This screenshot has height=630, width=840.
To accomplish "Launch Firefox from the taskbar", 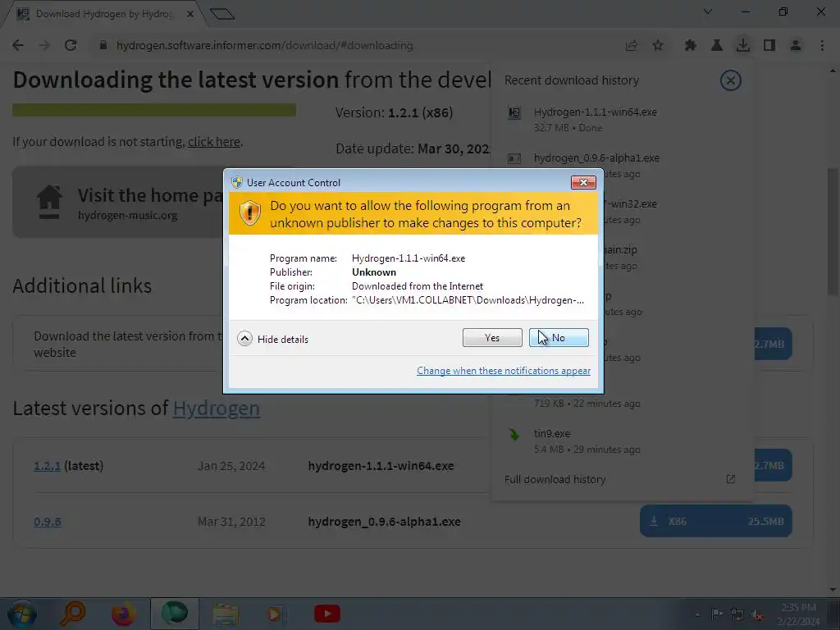I will 123,614.
